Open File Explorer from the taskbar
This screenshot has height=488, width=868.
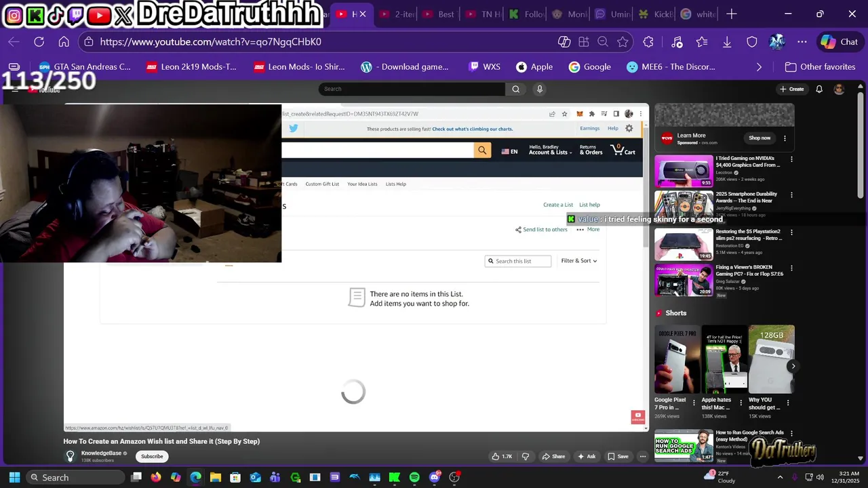(215, 477)
